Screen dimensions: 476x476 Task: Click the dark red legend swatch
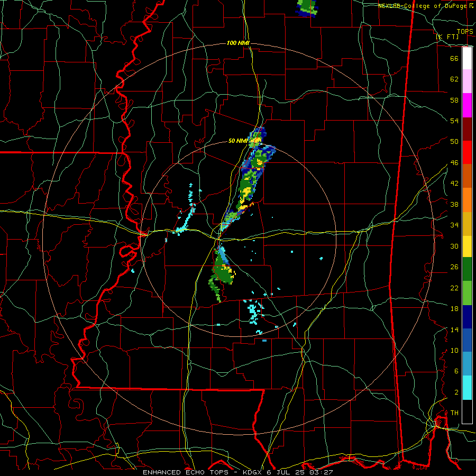467,129
